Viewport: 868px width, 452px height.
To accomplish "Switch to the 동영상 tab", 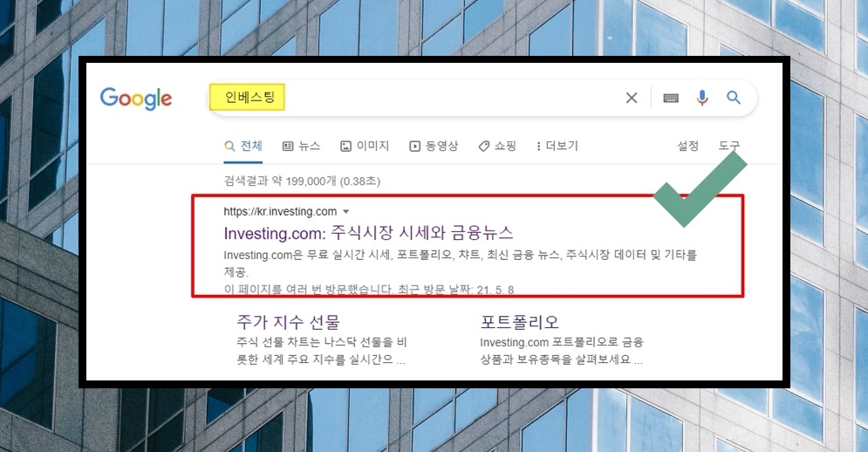I will [434, 147].
